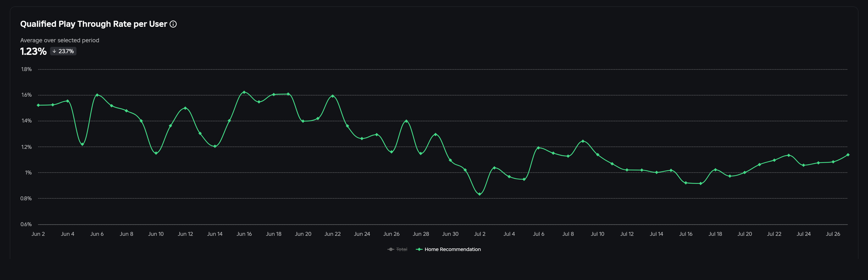The width and height of the screenshot is (868, 280).
Task: Select the Jun 6 peak data point
Action: 97,95
